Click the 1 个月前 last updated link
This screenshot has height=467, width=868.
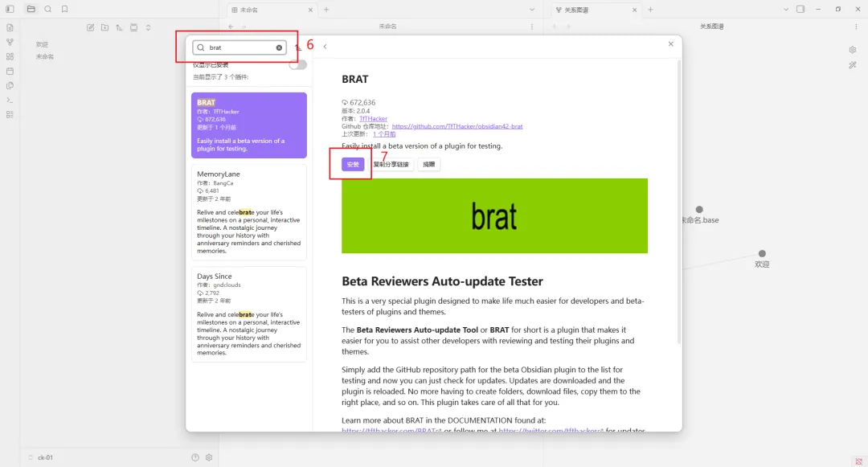(x=384, y=134)
